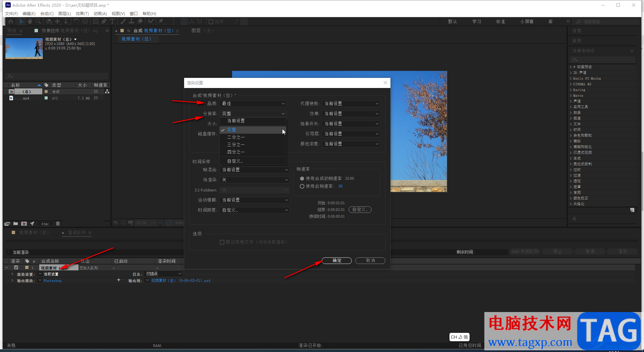
Task: Open the 文件(F) menu
Action: pyautogui.click(x=11, y=14)
